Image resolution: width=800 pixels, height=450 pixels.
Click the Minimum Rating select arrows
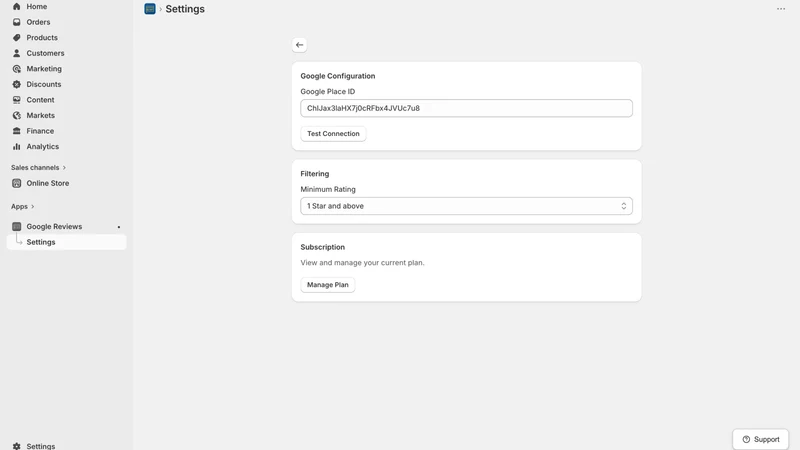tap(623, 206)
